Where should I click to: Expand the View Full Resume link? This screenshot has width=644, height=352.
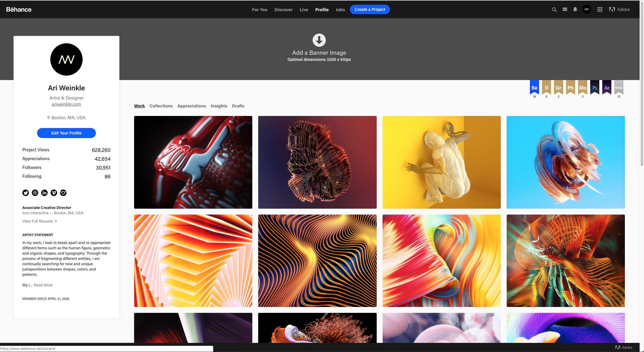(39, 221)
